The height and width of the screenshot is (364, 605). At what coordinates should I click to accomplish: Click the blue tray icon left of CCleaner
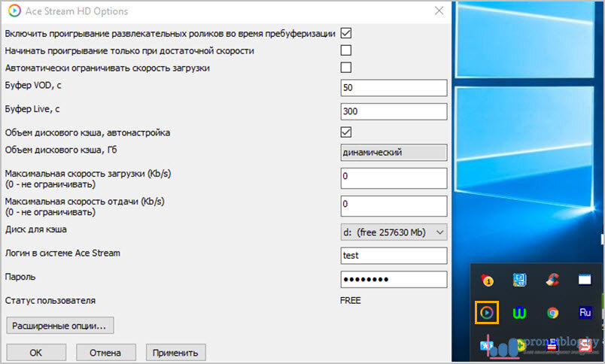pyautogui.click(x=519, y=280)
